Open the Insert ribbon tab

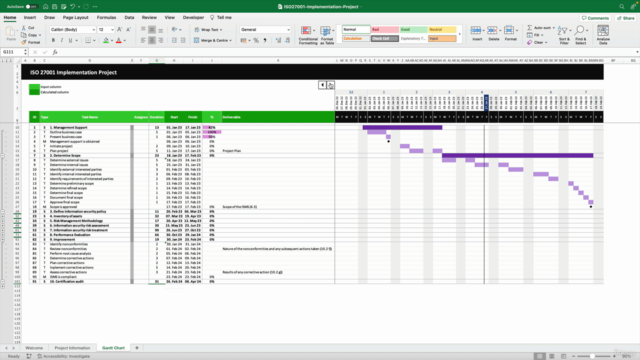pos(30,18)
